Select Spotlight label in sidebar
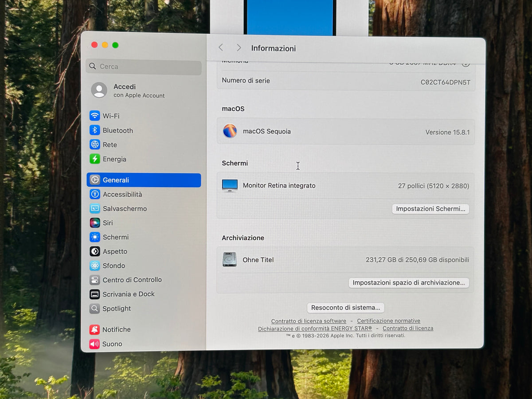532x399 pixels. [117, 309]
